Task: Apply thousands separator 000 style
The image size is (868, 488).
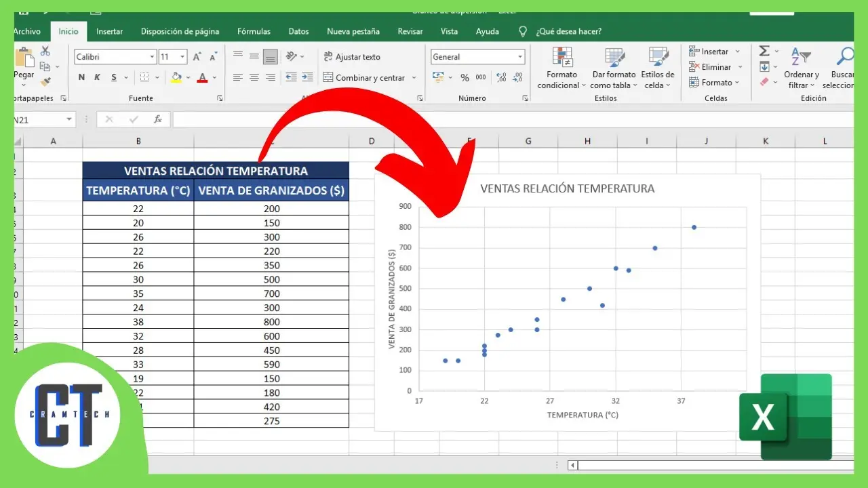Action: coord(481,77)
